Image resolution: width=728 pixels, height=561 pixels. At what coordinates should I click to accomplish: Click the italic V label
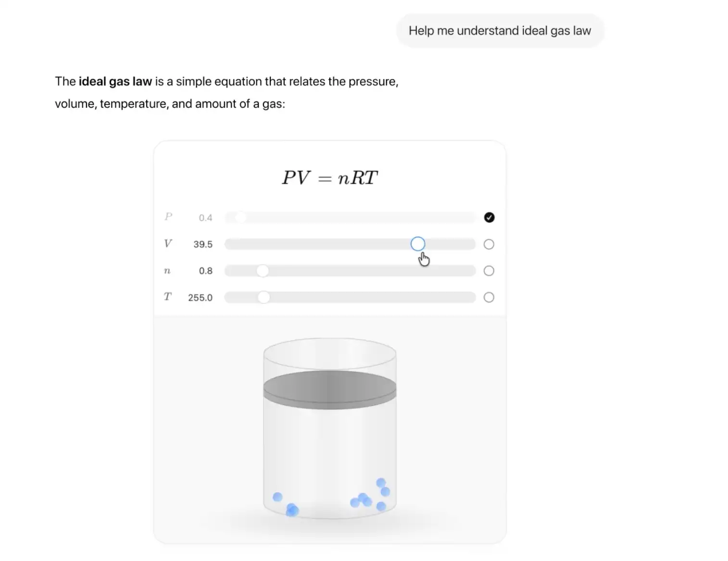[167, 243]
